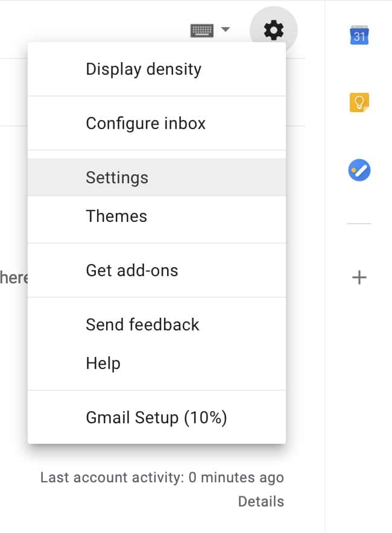The image size is (392, 533).
Task: Open the Google Calendar side panel icon
Action: 359,34
